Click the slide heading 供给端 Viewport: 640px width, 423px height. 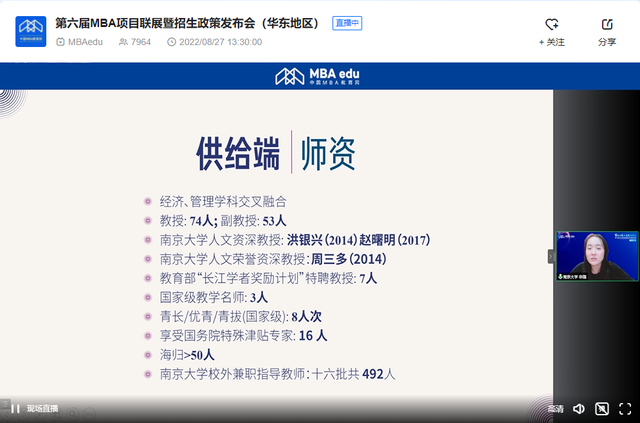click(x=238, y=154)
